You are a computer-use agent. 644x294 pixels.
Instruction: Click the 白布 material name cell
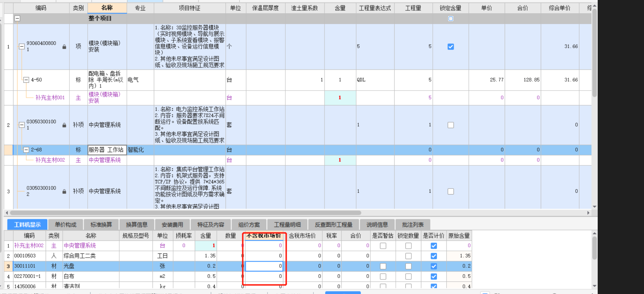click(91, 276)
